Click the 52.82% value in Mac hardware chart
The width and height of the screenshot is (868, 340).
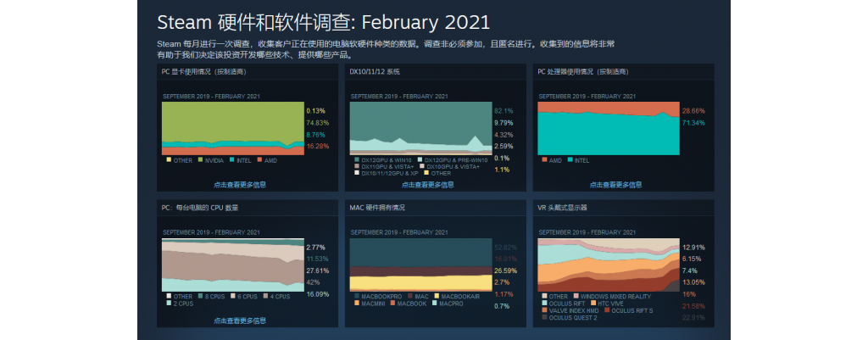coord(505,247)
